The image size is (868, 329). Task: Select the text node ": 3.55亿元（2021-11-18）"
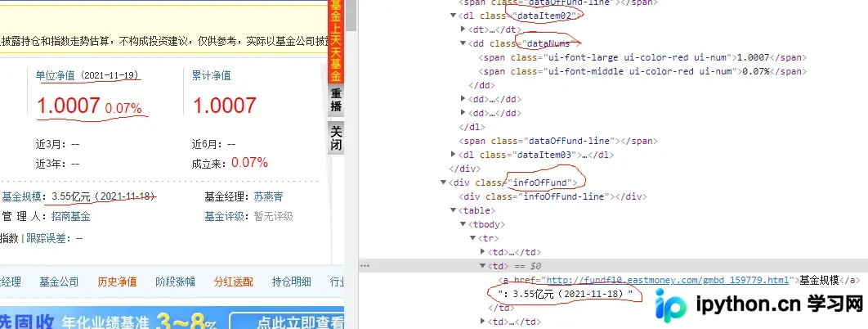[566, 294]
